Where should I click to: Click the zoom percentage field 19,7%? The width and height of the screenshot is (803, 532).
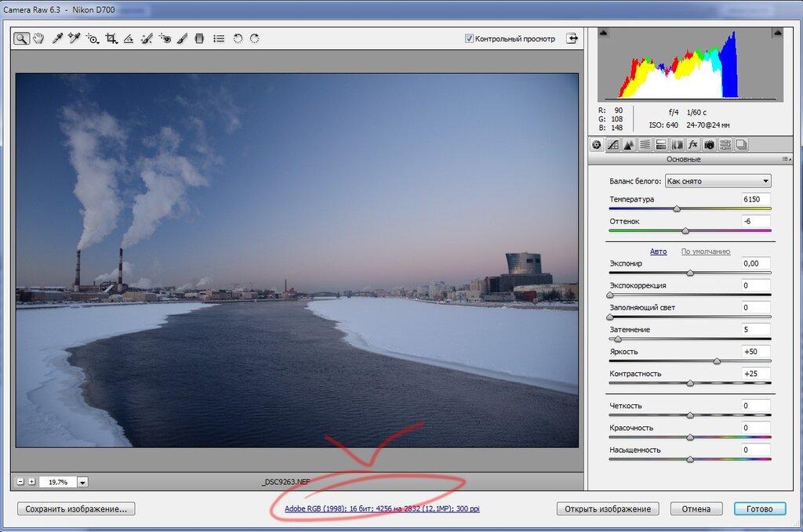pyautogui.click(x=58, y=482)
